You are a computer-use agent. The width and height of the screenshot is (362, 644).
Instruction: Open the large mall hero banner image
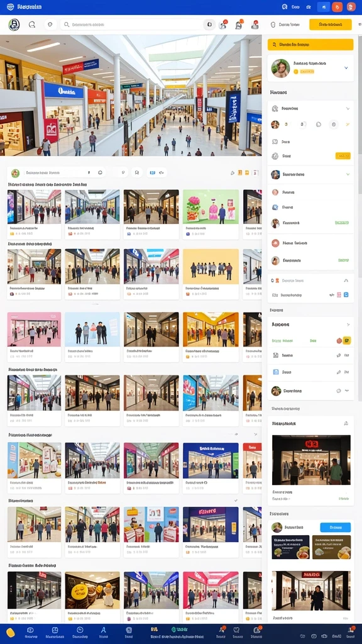131,96
